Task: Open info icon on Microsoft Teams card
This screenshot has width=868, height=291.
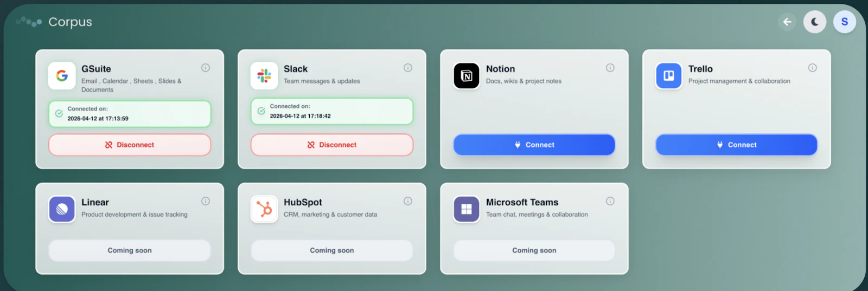Action: click(x=610, y=201)
